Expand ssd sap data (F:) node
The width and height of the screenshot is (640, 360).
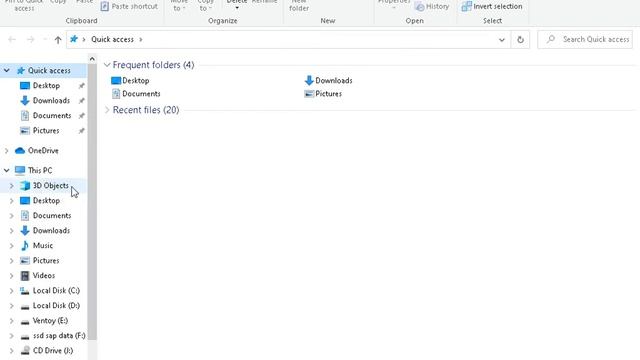[11, 336]
